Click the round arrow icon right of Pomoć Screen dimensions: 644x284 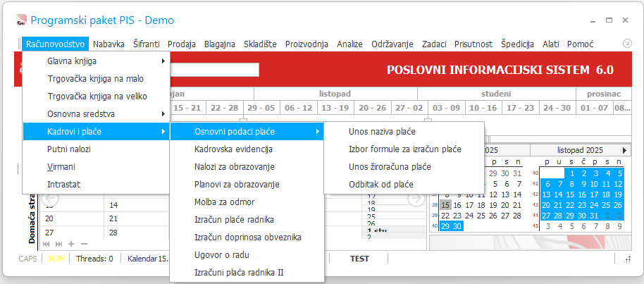click(627, 43)
